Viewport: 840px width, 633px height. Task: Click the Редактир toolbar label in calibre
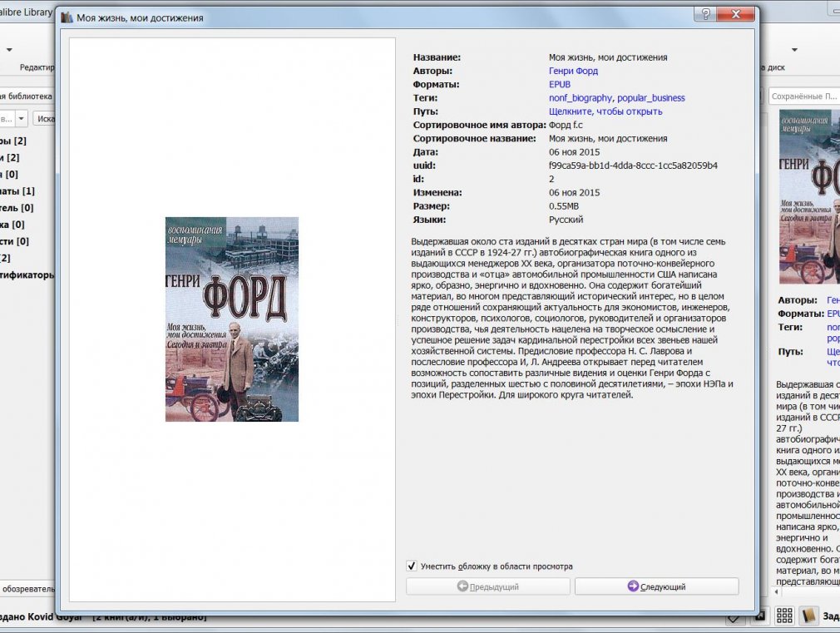coord(37,67)
